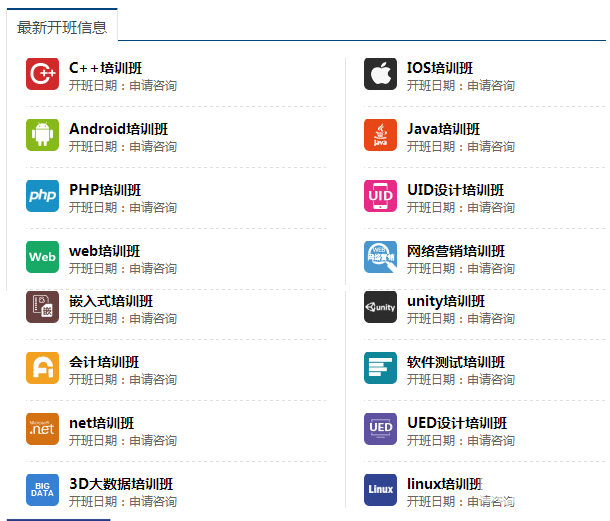This screenshot has height=521, width=610.
Task: Click the teal 软件测试 icon
Action: click(380, 368)
